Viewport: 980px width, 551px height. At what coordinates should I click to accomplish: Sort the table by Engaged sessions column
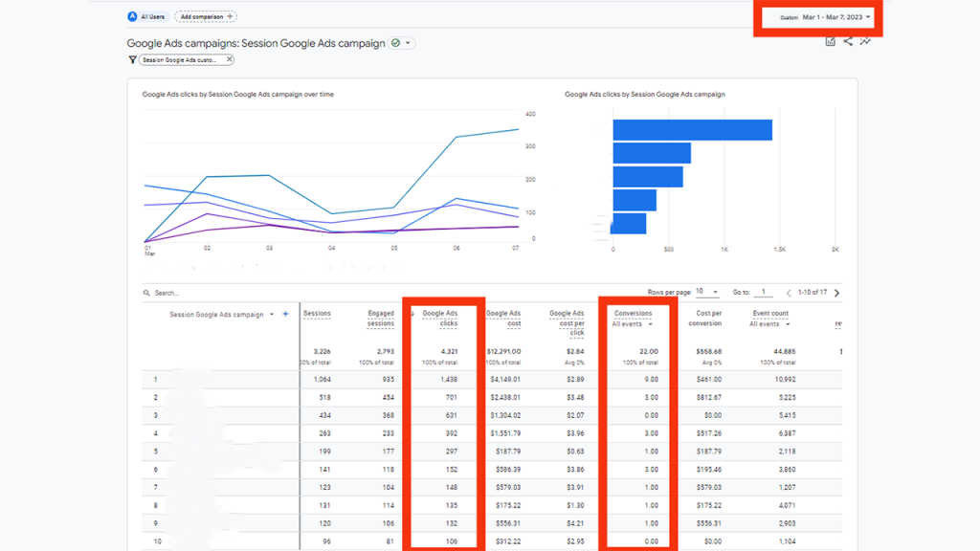(381, 319)
